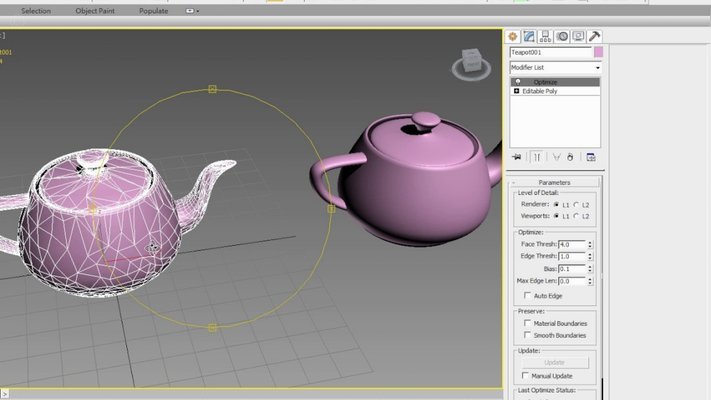This screenshot has width=711, height=400.
Task: Open the Utilities hammer tab
Action: pyautogui.click(x=594, y=36)
